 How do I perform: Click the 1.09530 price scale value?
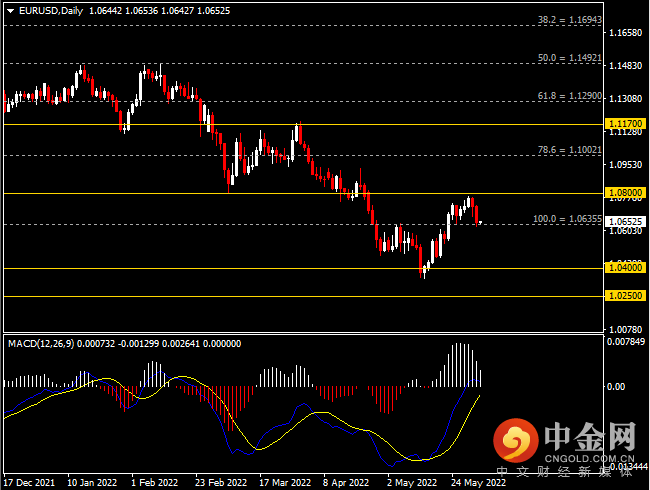click(x=626, y=165)
